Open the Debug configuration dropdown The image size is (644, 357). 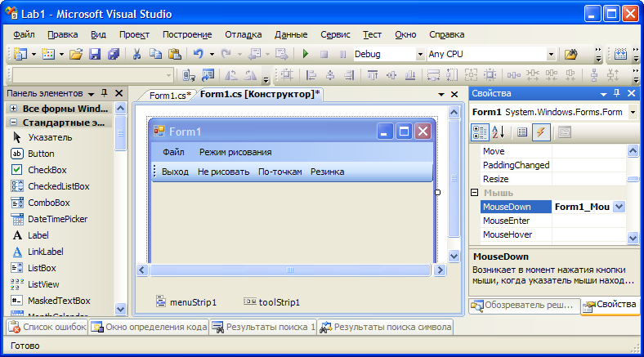pyautogui.click(x=420, y=54)
